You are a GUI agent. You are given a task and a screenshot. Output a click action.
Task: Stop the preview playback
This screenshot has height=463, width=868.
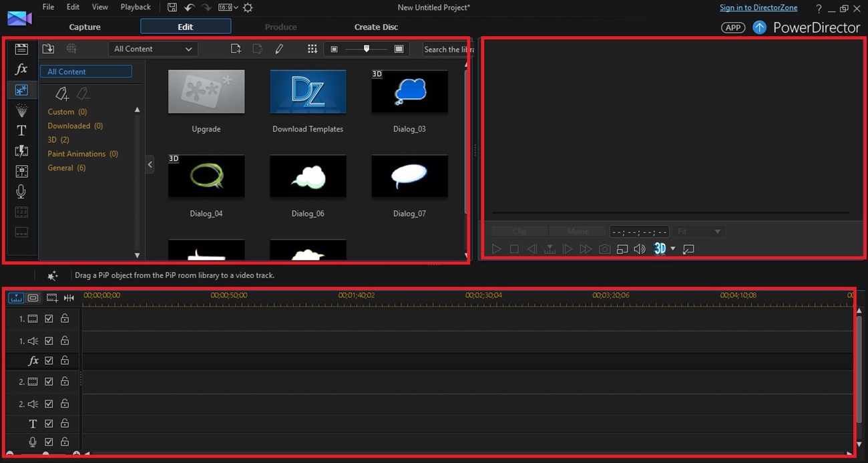514,249
